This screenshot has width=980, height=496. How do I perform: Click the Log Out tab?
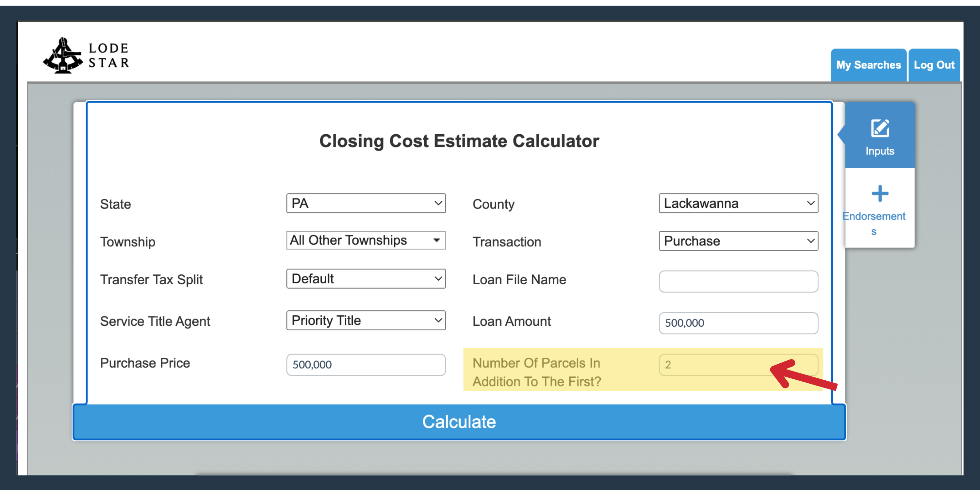[934, 65]
